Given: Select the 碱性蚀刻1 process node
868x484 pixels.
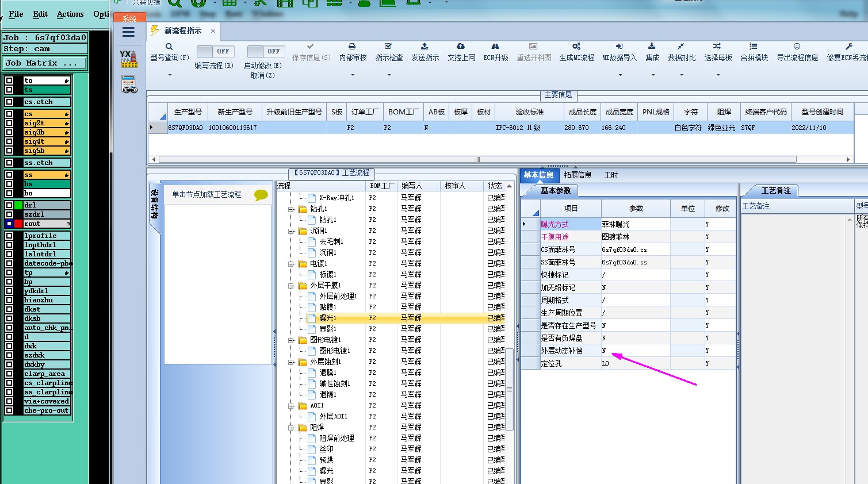Looking at the screenshot, I should (335, 383).
